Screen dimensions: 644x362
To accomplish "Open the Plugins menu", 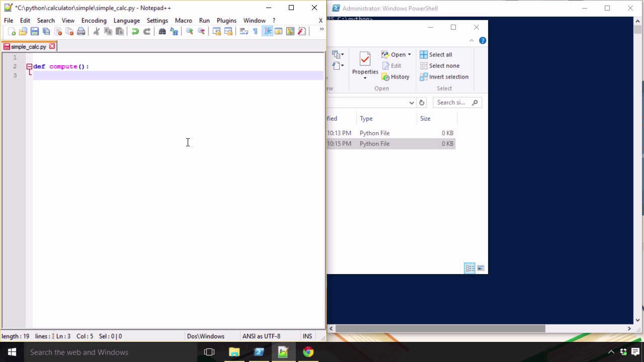I will [226, 21].
